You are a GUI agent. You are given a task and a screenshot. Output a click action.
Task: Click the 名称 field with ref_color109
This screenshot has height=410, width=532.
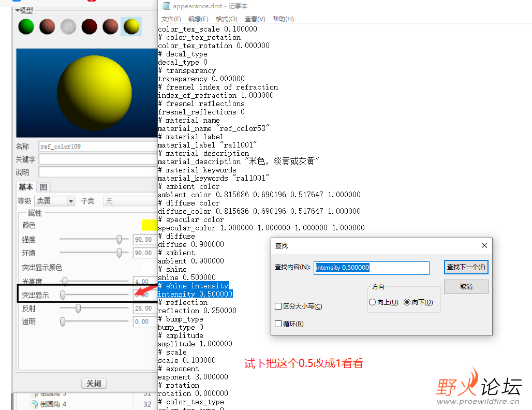[x=98, y=147]
